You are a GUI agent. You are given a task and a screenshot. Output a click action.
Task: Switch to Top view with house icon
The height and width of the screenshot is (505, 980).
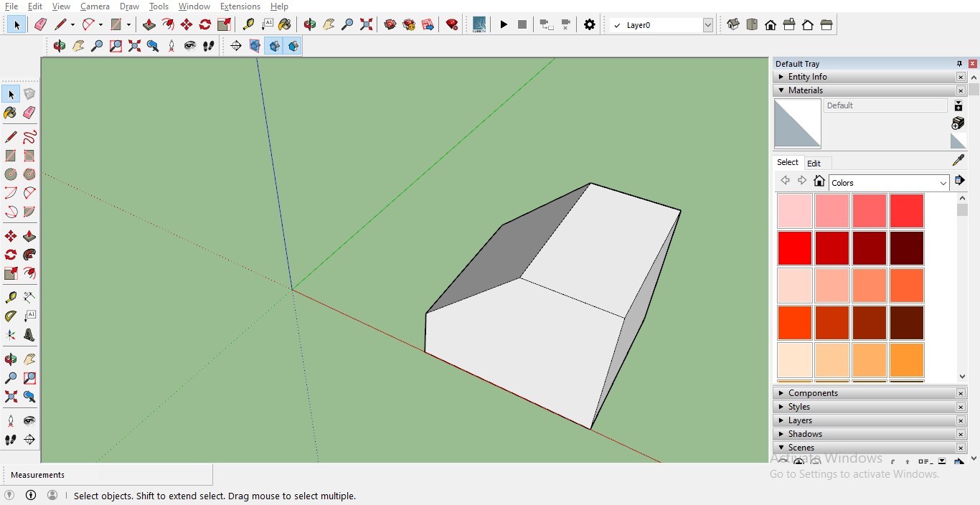coord(752,24)
